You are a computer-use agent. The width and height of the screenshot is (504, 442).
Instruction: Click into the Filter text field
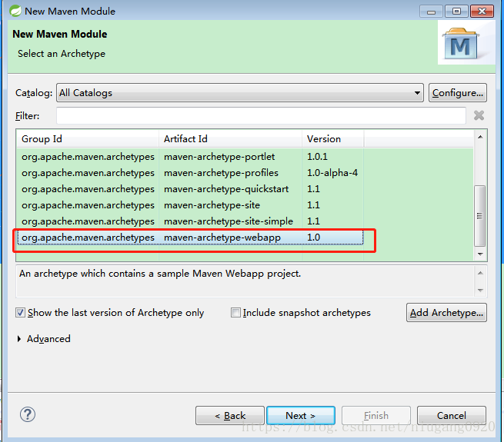pos(261,115)
